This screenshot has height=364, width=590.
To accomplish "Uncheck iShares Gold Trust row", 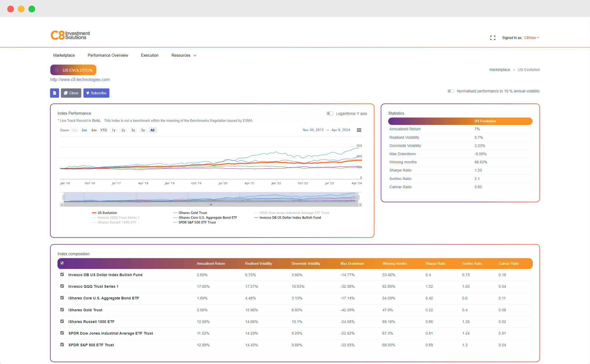I will click(62, 310).
